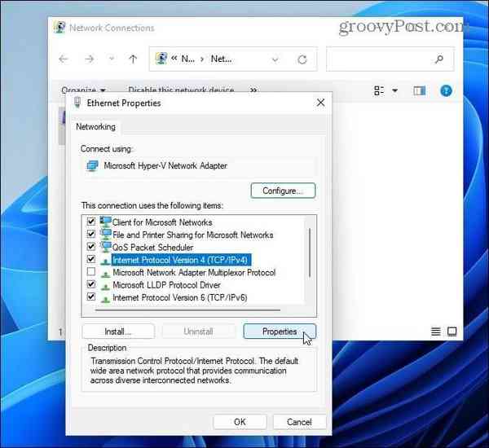
Task: Select Microsoft LLDP Protocol Driver item
Action: tap(166, 285)
